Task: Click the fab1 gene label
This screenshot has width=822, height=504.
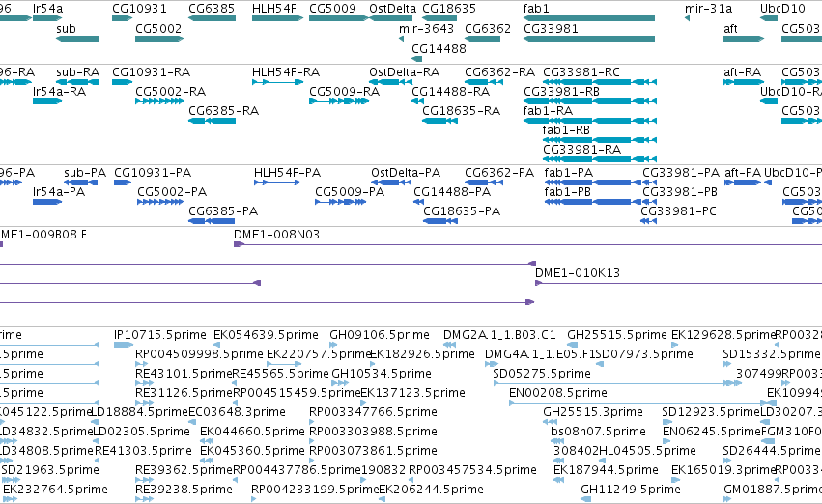Action: click(x=536, y=9)
